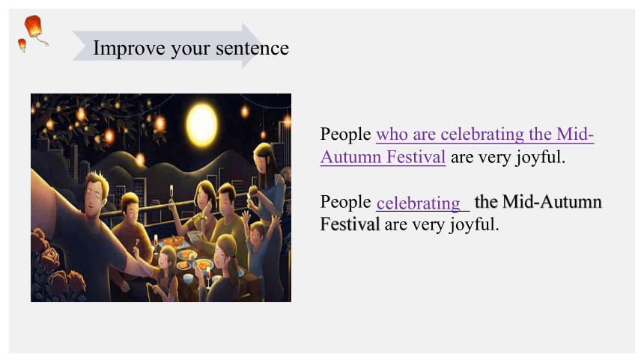Click the large sky lantern icon

[x=34, y=27]
